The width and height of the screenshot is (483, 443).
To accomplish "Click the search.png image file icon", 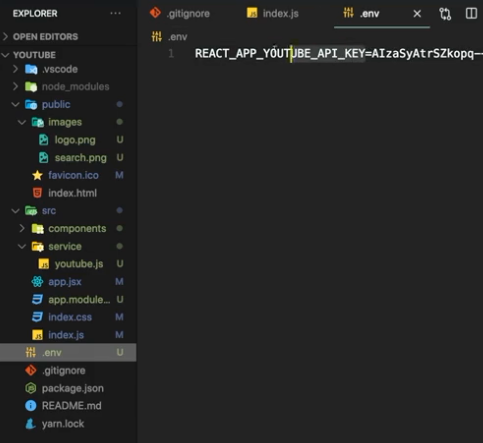I will click(x=44, y=158).
